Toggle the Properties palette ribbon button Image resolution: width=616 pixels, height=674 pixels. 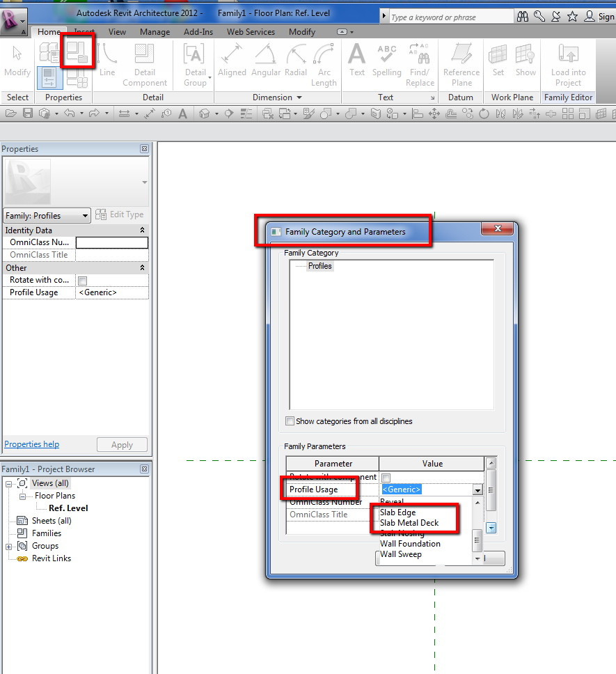[x=49, y=77]
